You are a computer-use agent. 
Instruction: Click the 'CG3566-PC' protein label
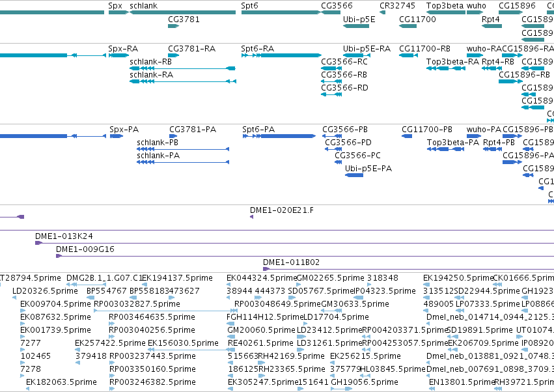point(357,156)
